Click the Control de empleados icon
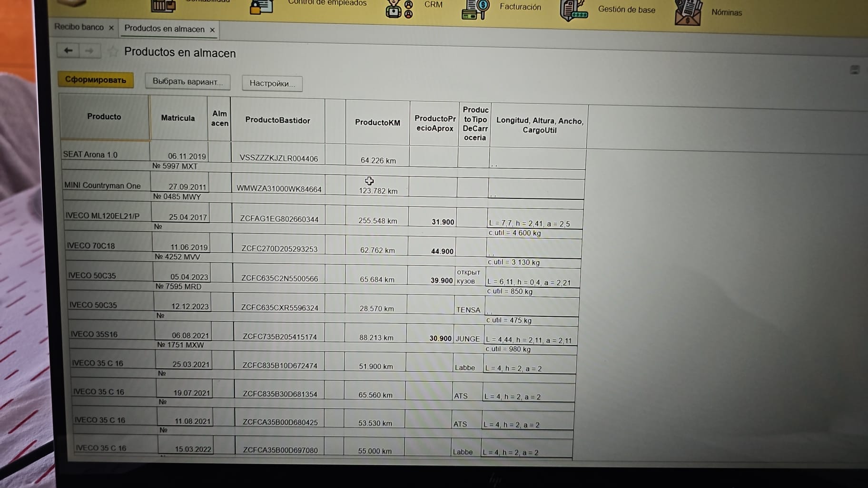Screen dimensions: 868x488 261,7
